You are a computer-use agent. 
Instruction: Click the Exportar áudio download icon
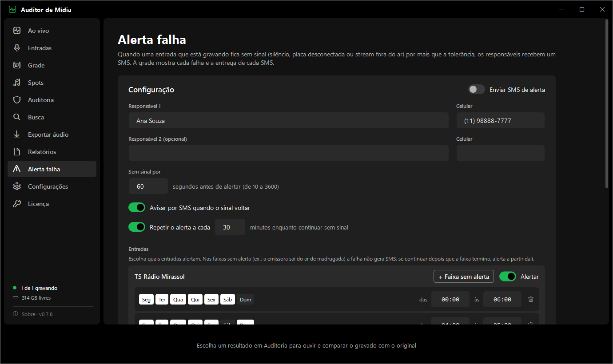[x=17, y=135]
